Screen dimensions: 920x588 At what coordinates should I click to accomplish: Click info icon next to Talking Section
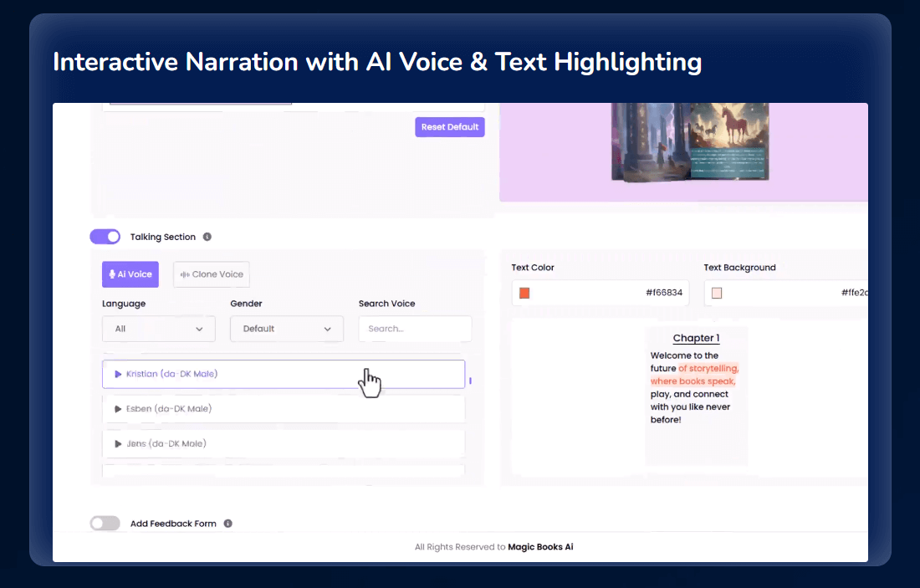pyautogui.click(x=207, y=237)
